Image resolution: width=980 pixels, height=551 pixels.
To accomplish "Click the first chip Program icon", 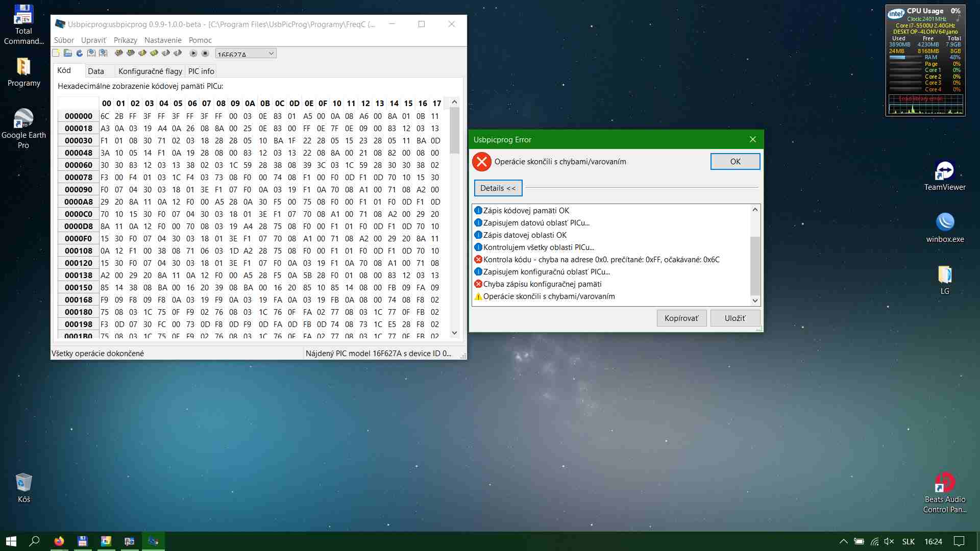I will [119, 53].
